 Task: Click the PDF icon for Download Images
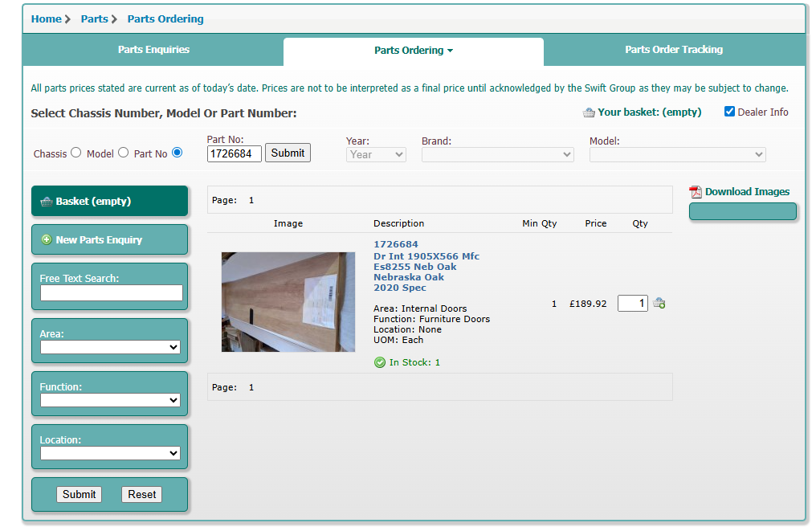point(696,192)
